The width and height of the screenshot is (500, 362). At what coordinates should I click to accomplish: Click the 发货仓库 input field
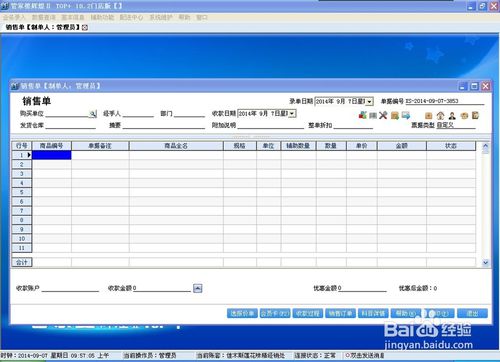[70, 125]
